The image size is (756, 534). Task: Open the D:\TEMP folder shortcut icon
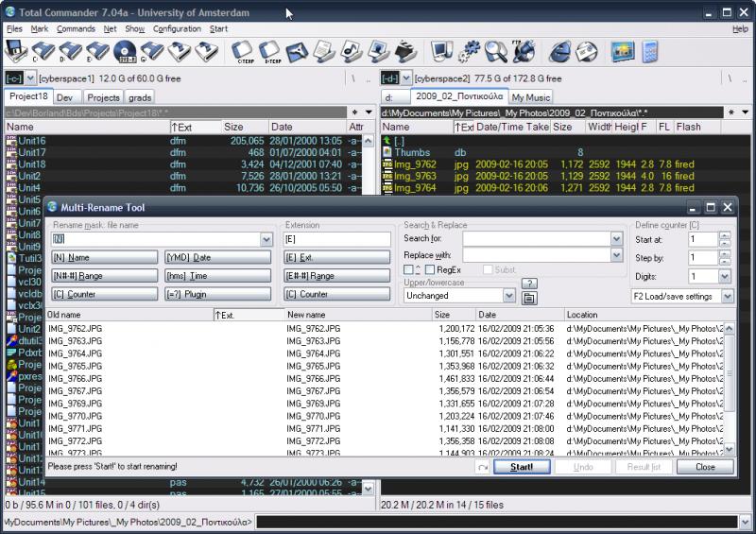(x=270, y=52)
